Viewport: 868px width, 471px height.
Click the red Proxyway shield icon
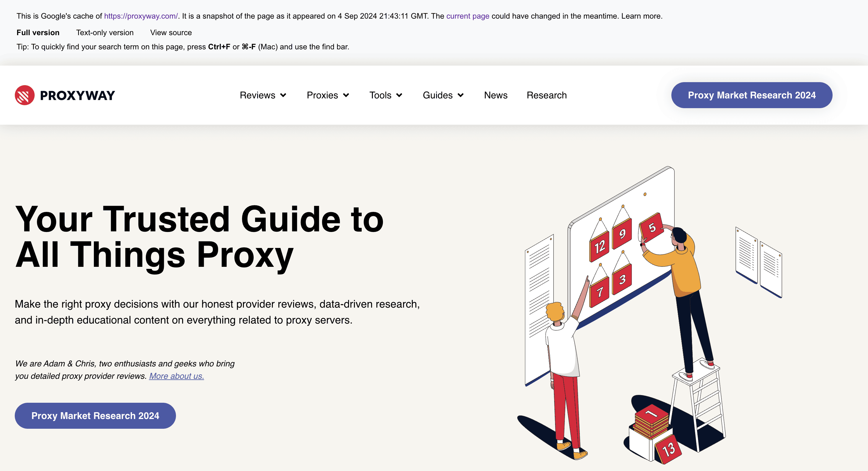(x=24, y=95)
